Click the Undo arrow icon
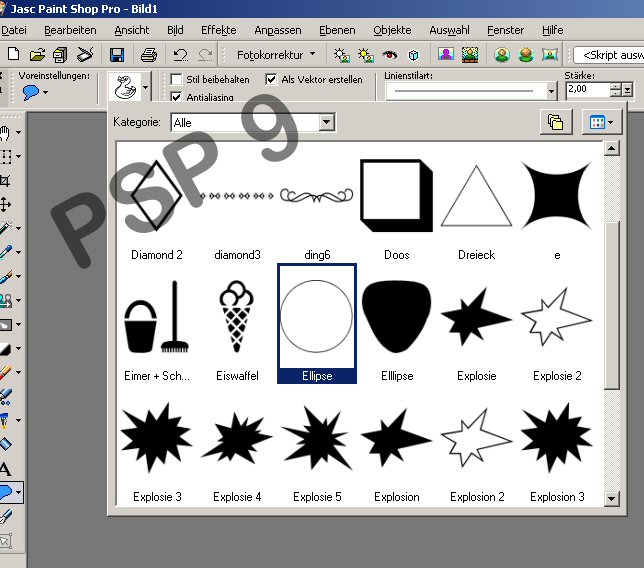 180,55
